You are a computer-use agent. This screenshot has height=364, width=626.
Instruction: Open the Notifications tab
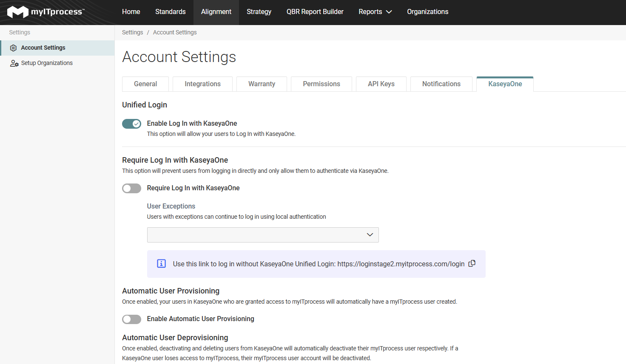coord(441,84)
